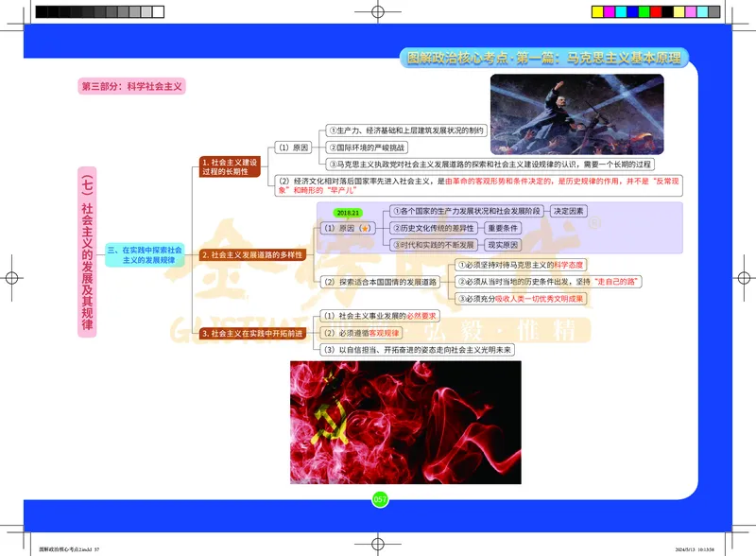Click the green 2018.21 year tag
Screen dimensions: 756x556
(x=349, y=213)
